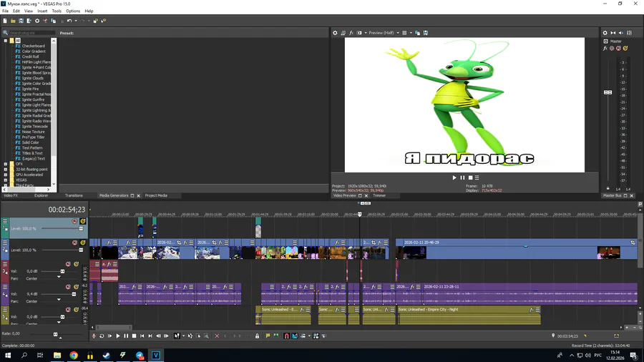644x362 pixels.
Task: Select Titles & Text generator
Action: coord(32,153)
